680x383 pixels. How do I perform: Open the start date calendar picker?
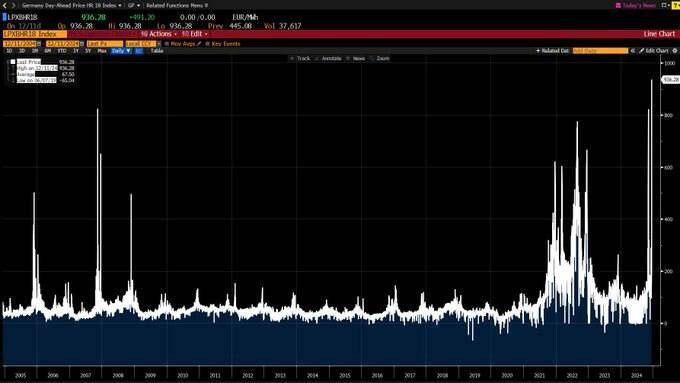click(x=39, y=44)
